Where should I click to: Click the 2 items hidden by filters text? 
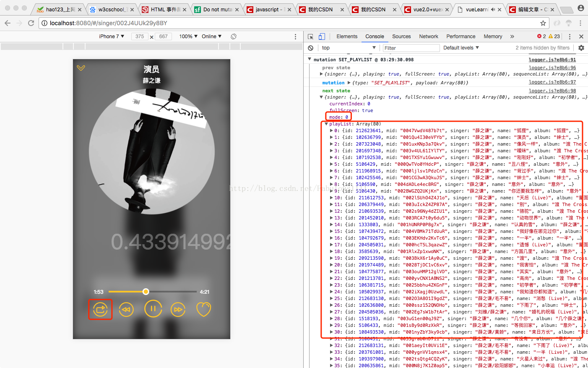(x=542, y=48)
